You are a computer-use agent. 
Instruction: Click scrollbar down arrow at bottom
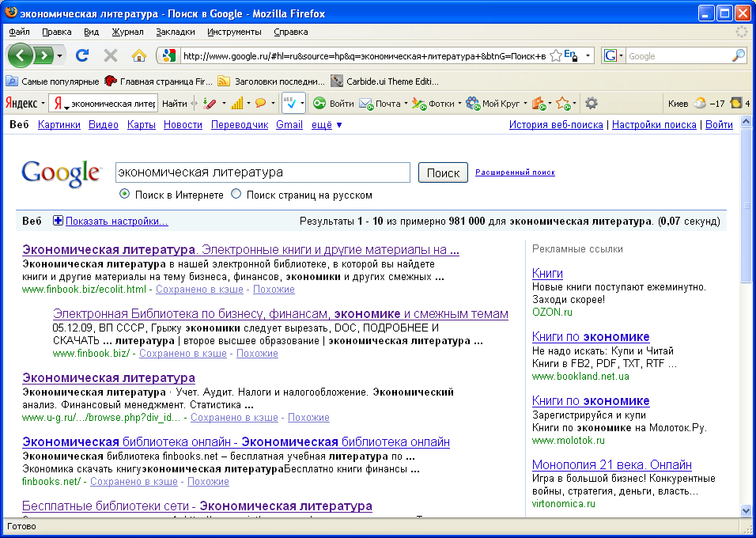click(x=746, y=511)
